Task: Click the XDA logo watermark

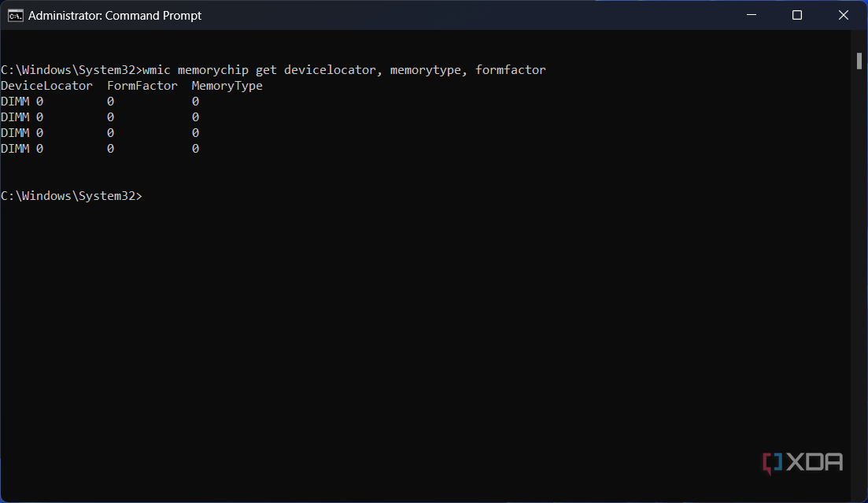Action: point(803,463)
